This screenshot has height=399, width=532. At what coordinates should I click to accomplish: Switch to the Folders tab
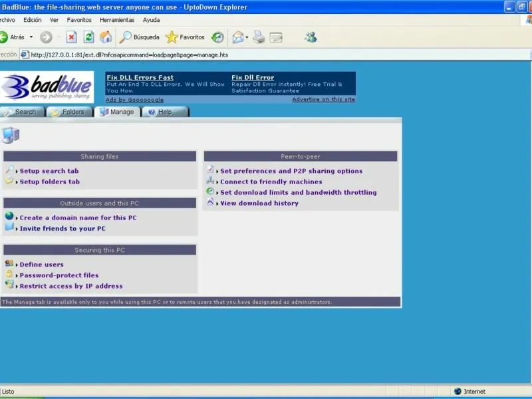point(70,112)
